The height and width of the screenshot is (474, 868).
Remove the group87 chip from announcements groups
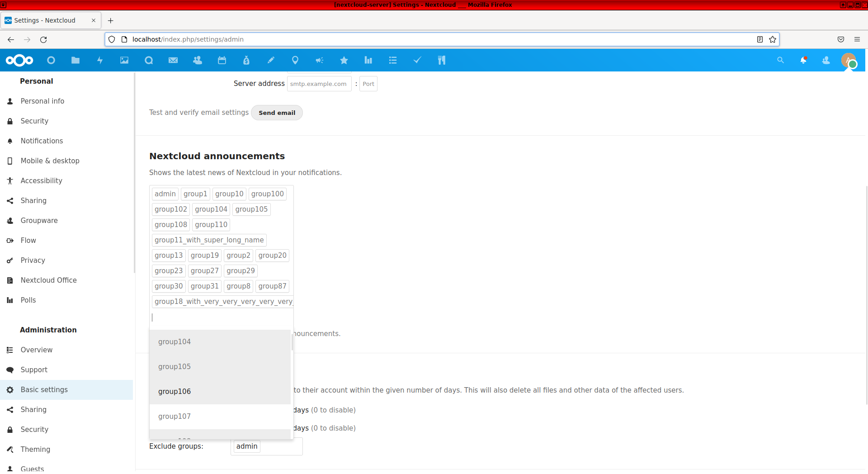(272, 286)
